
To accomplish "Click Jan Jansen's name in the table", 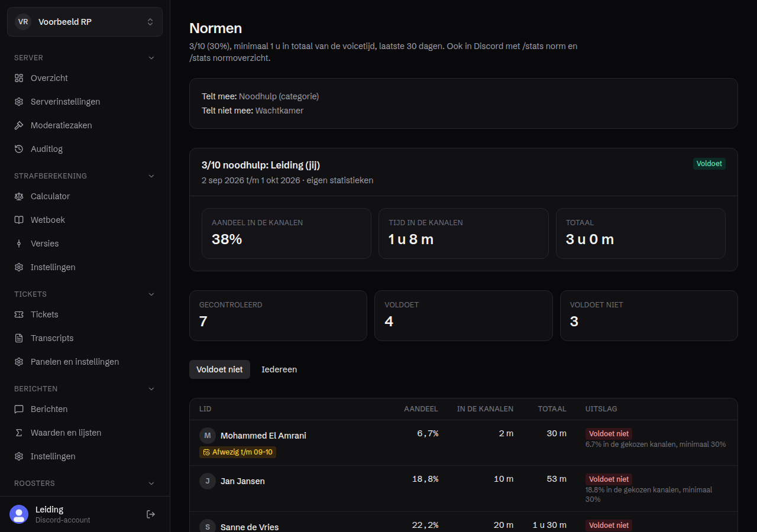I will pyautogui.click(x=242, y=481).
